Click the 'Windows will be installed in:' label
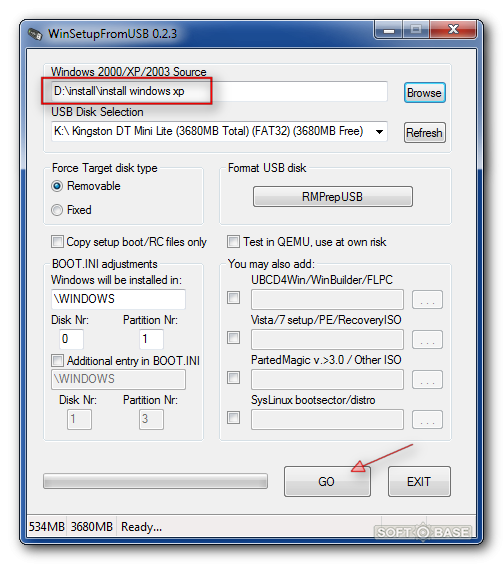 click(x=117, y=280)
